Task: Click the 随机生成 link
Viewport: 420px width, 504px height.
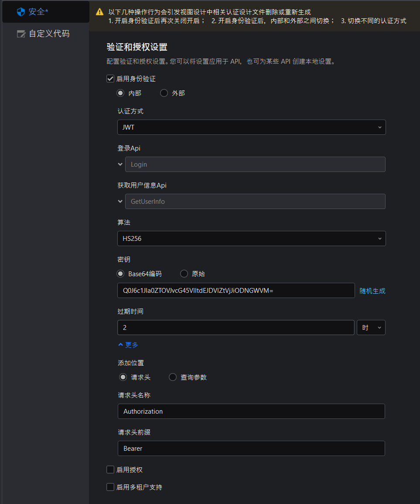Action: click(372, 291)
